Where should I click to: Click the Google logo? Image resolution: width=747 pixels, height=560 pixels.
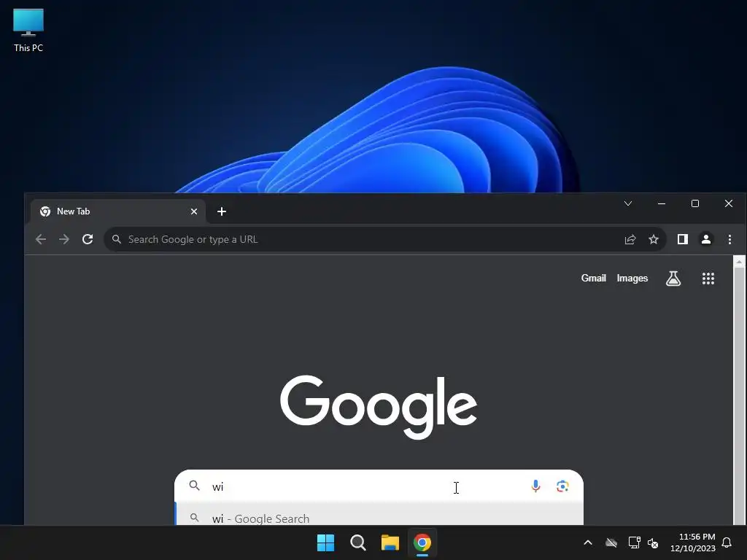point(379,406)
